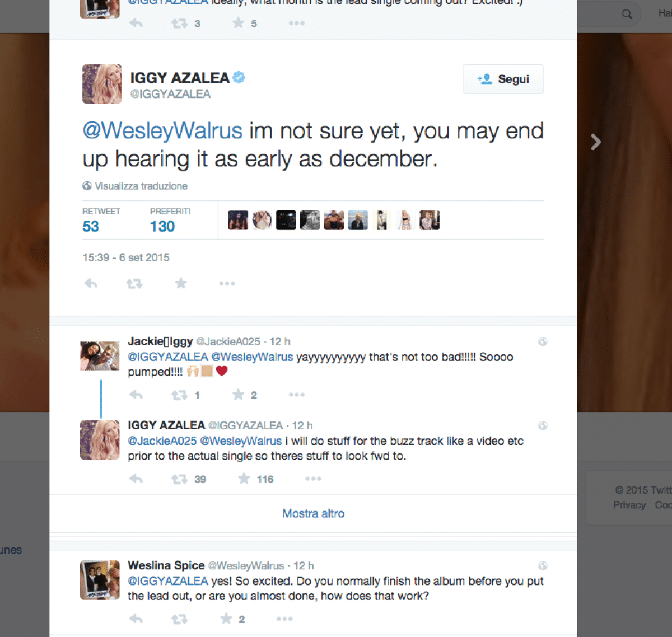Retweet JackieA025's reply
The width and height of the screenshot is (672, 637).
(x=179, y=395)
